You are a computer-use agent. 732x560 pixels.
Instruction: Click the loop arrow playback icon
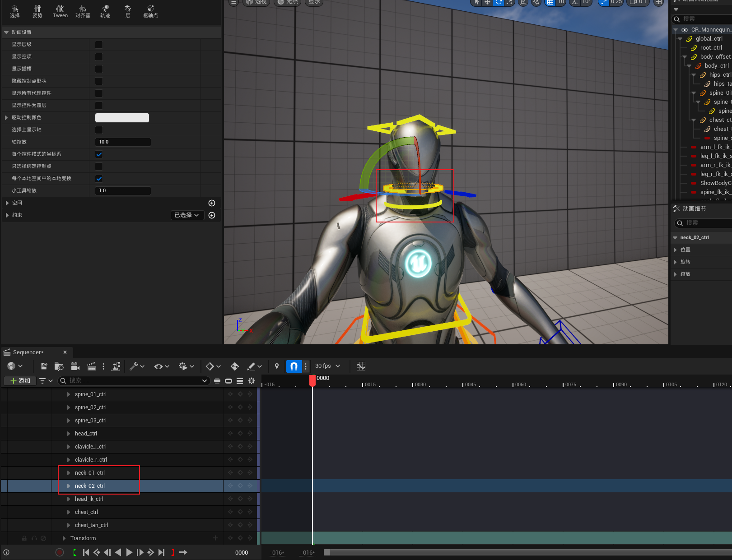pos(183,552)
